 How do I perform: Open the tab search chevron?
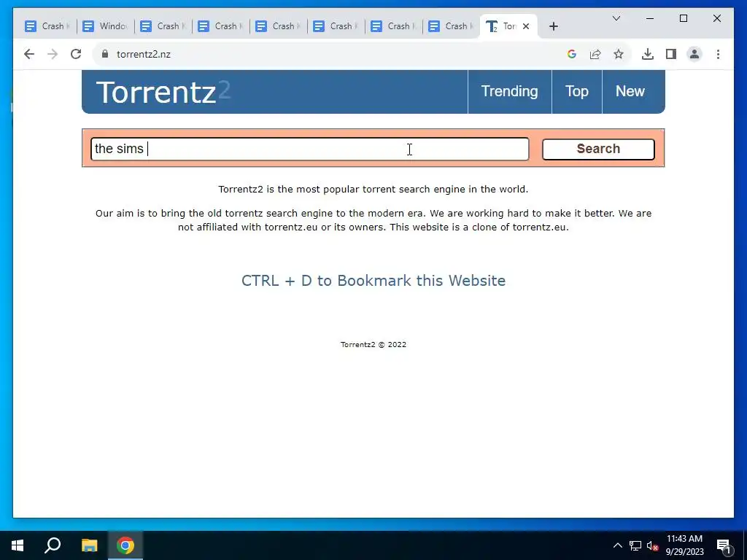(x=616, y=18)
